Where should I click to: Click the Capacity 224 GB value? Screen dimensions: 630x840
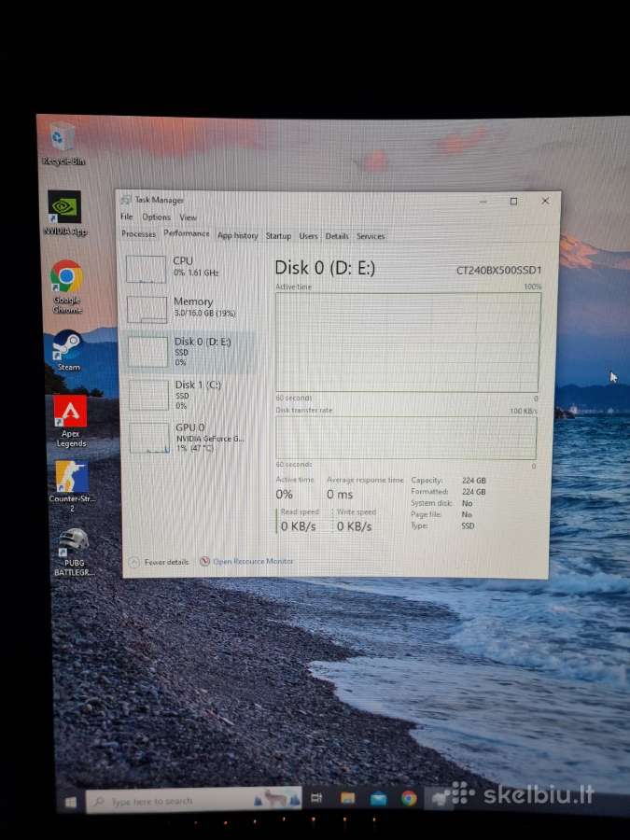(473, 481)
